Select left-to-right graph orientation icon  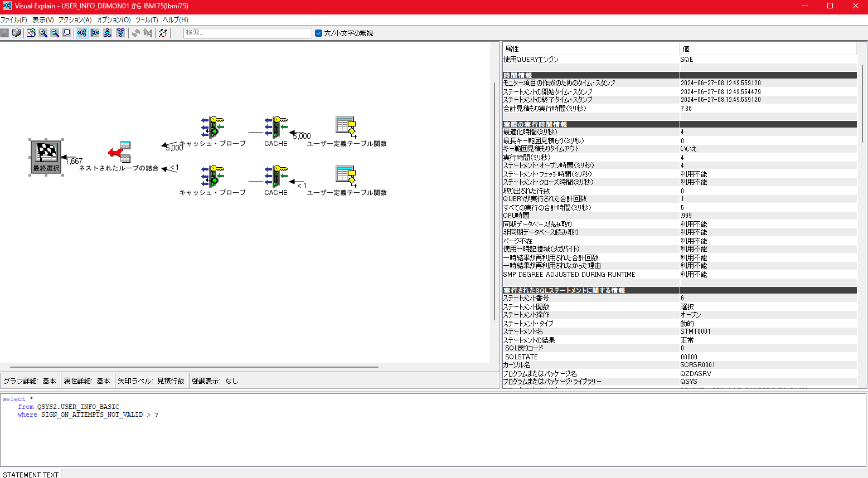pyautogui.click(x=82, y=33)
